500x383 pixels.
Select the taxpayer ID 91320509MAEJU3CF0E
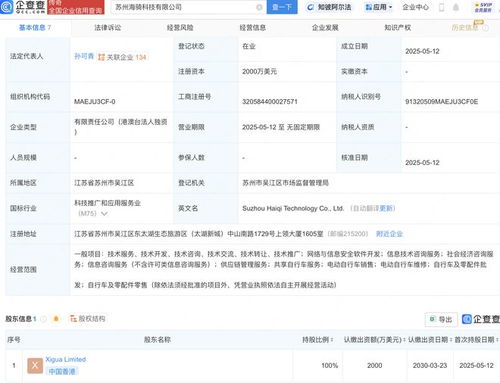pos(441,102)
